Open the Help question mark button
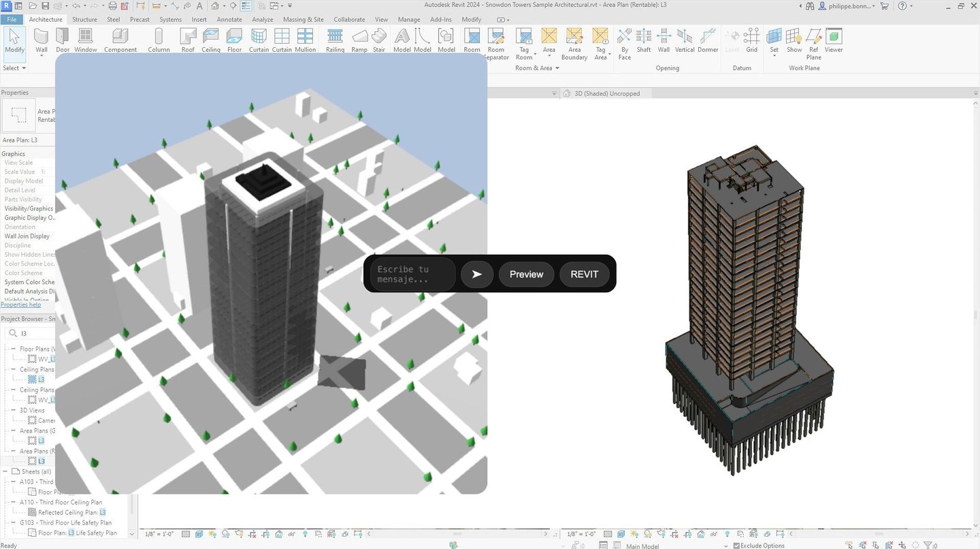 pyautogui.click(x=902, y=5)
